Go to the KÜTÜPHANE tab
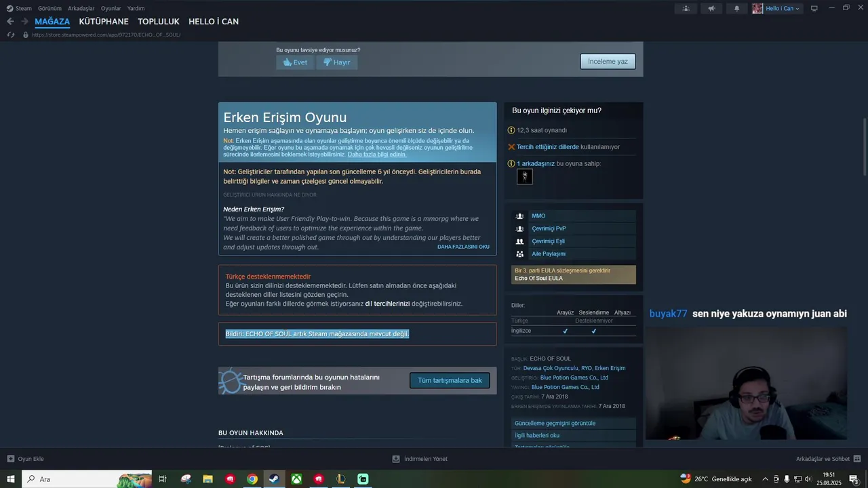The image size is (868, 488). tap(104, 22)
